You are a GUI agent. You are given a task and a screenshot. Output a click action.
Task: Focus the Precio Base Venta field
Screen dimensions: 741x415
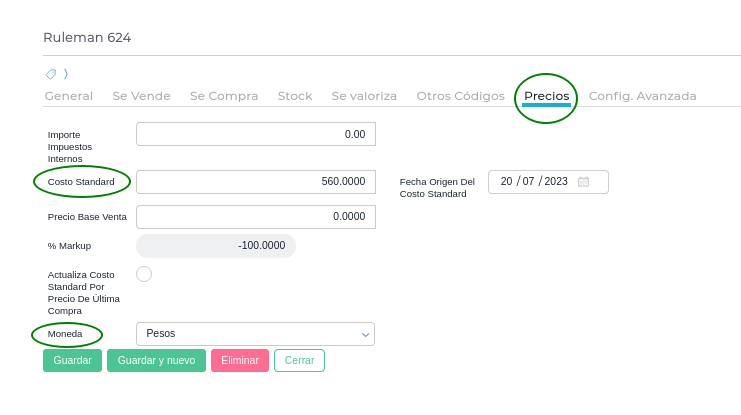coord(256,217)
